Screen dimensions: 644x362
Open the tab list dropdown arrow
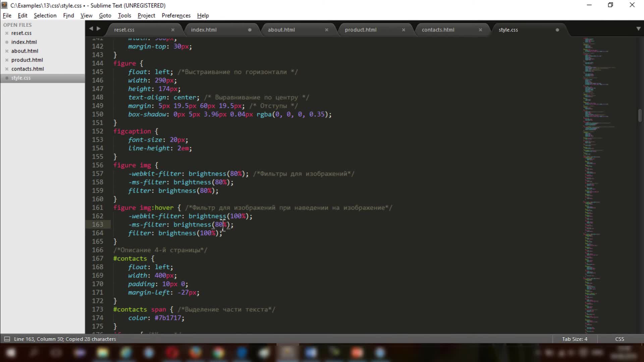coord(638,29)
